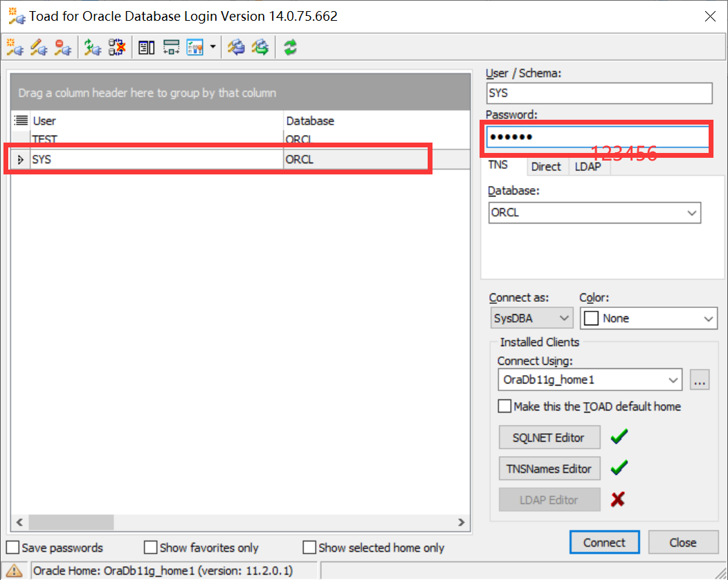Screen dimensions: 728x580
Task: Check Show favorites only
Action: point(150,547)
